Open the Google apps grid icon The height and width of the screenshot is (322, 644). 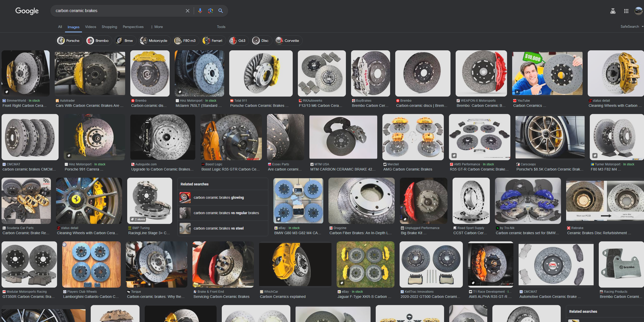626,11
